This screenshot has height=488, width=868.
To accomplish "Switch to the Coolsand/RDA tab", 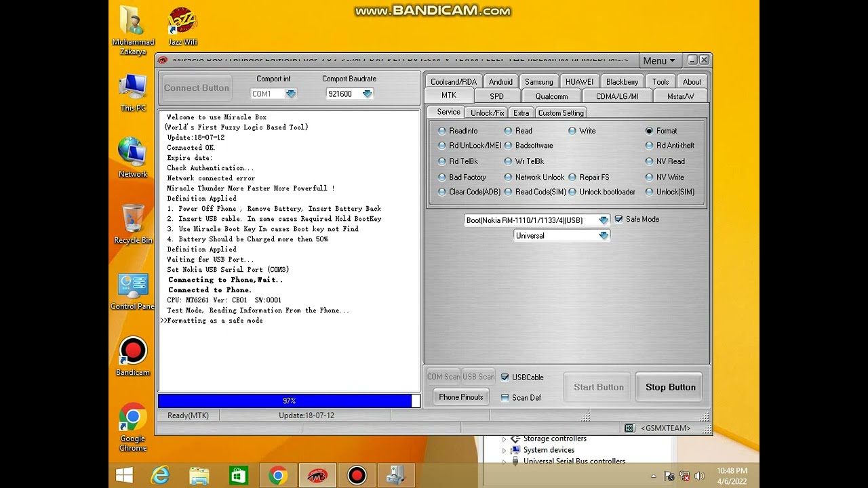I will pos(454,81).
